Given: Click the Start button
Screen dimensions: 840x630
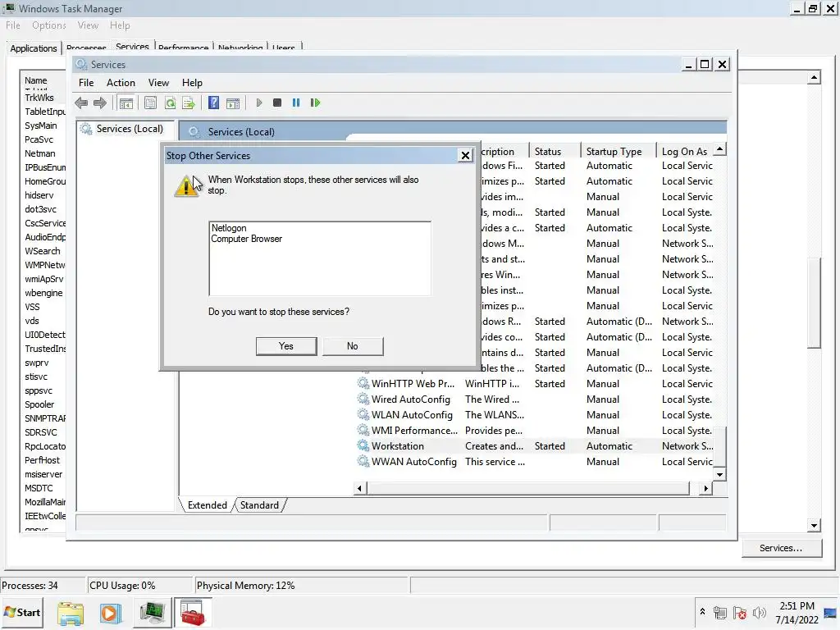Looking at the screenshot, I should [22, 613].
